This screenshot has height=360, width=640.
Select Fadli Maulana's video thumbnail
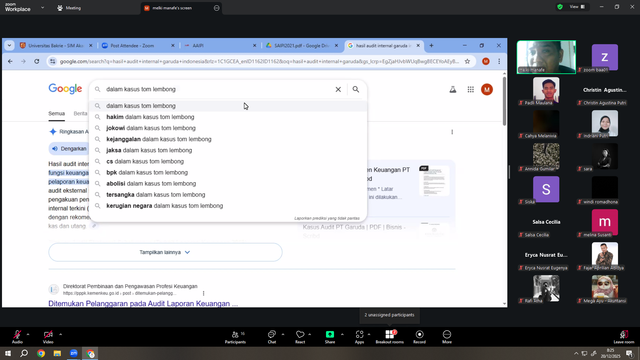click(546, 90)
